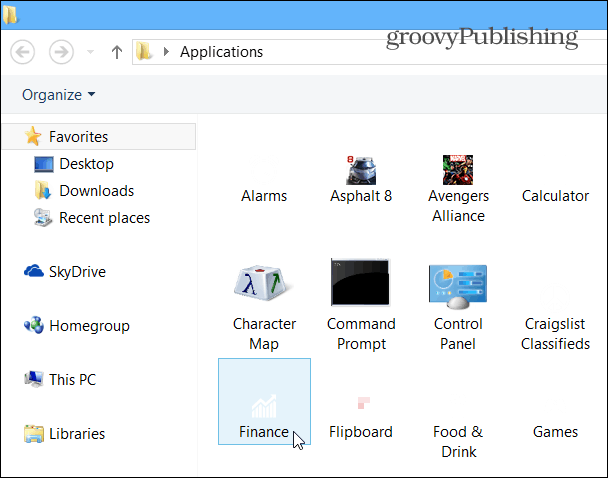608x478 pixels.
Task: Click the Applications breadcrumb in address bar
Action: [221, 52]
